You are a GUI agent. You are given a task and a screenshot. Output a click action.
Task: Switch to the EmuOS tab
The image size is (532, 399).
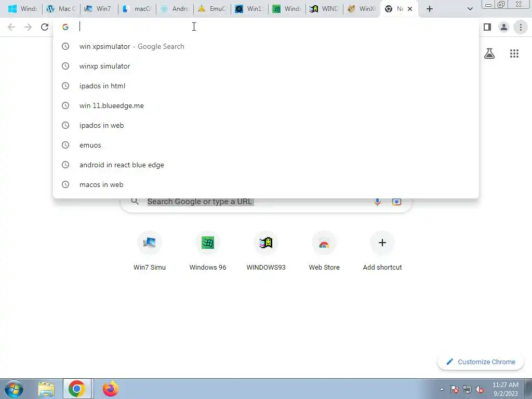click(x=212, y=9)
